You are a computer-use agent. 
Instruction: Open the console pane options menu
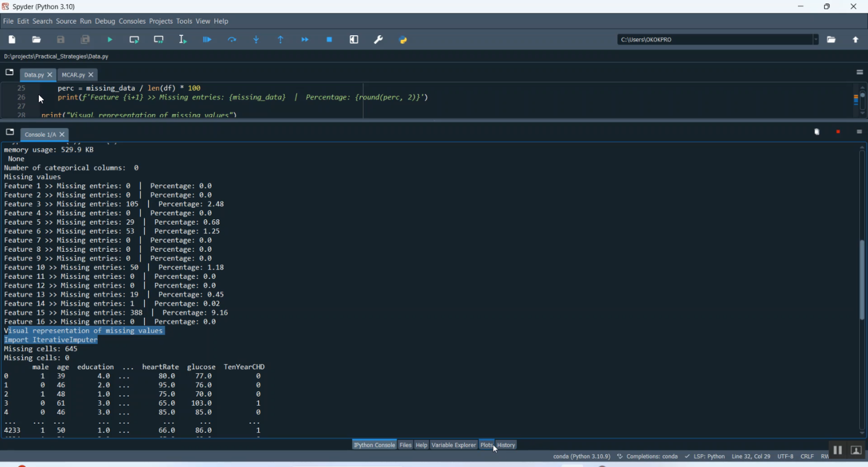tap(859, 132)
